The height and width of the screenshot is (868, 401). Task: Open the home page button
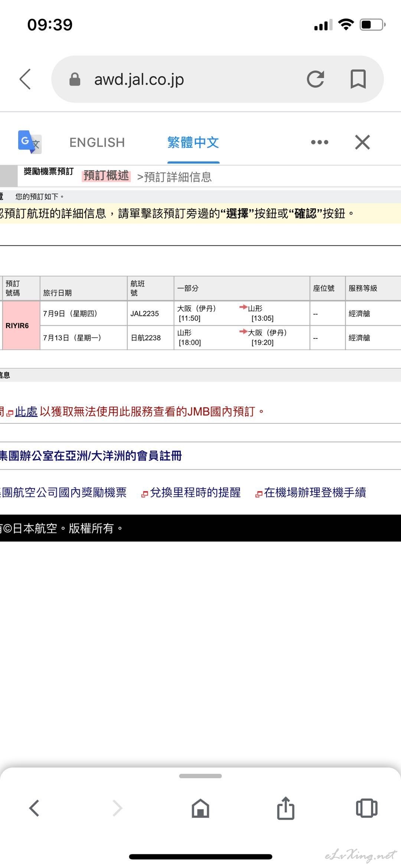pyautogui.click(x=200, y=808)
